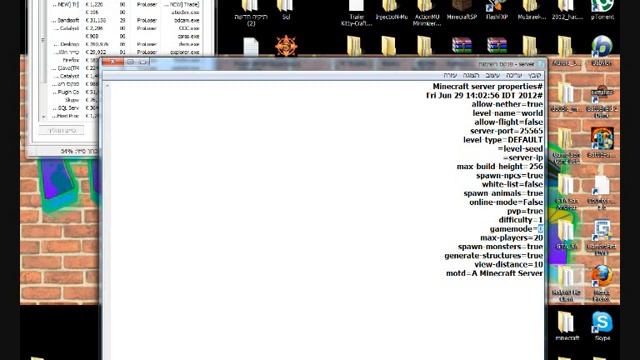Open the עריכה (Edit) menu in Notepad
Viewport: 640px width, 360px height.
click(514, 76)
